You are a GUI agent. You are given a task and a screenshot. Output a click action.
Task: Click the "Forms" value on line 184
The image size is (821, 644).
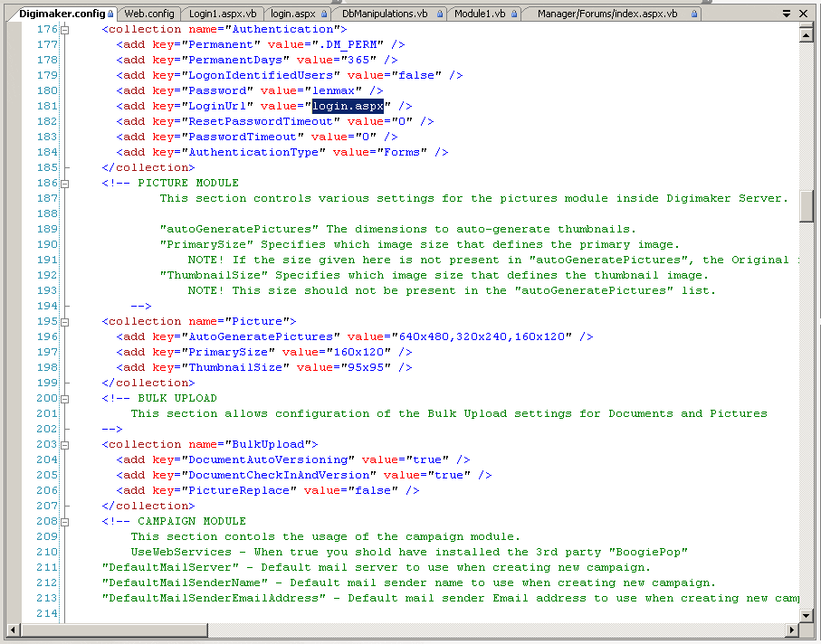pyautogui.click(x=402, y=152)
